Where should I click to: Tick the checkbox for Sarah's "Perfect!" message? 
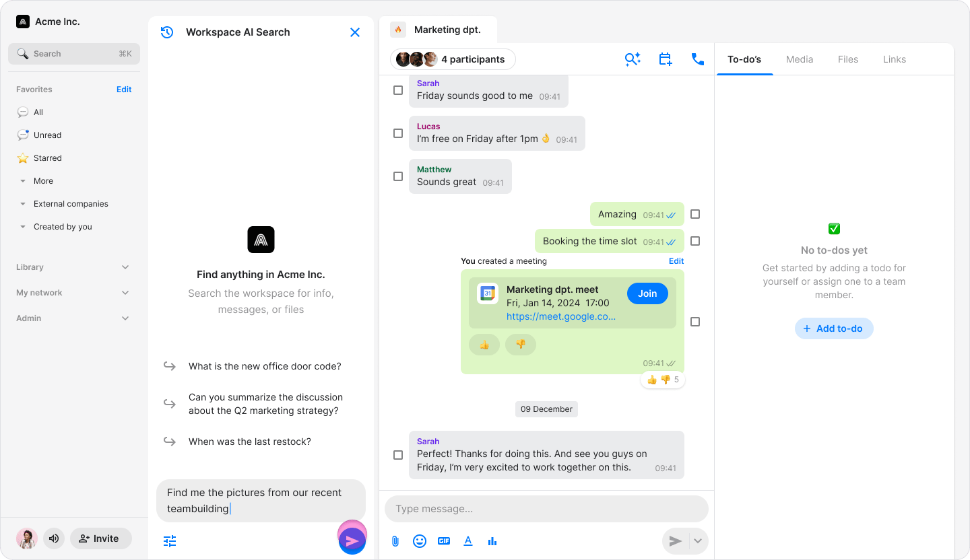click(x=398, y=455)
